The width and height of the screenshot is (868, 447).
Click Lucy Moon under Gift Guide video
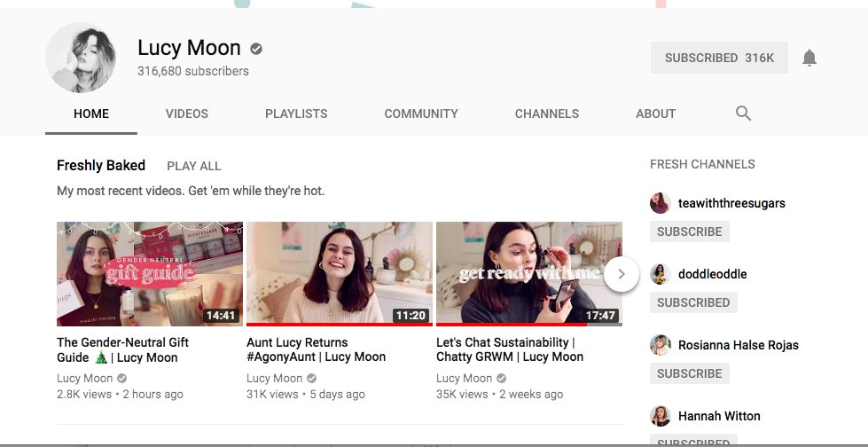[x=85, y=379]
